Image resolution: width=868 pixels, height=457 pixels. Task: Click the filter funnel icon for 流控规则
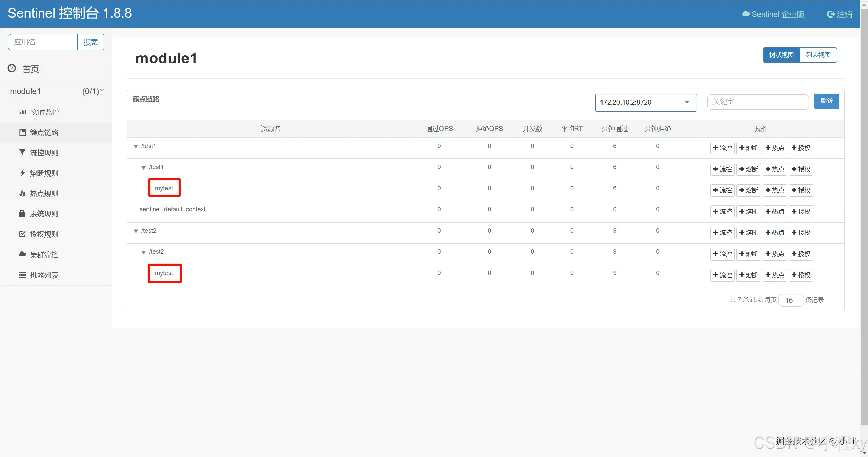pyautogui.click(x=22, y=153)
